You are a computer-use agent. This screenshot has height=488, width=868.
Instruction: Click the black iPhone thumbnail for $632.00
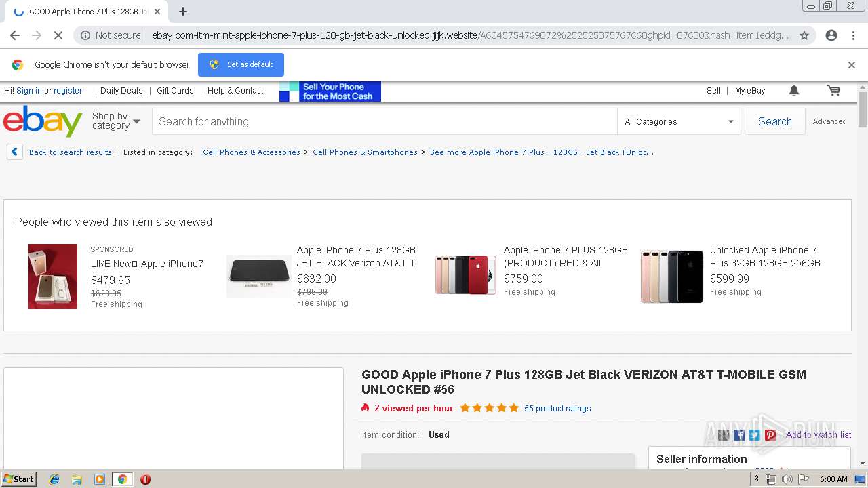(259, 276)
